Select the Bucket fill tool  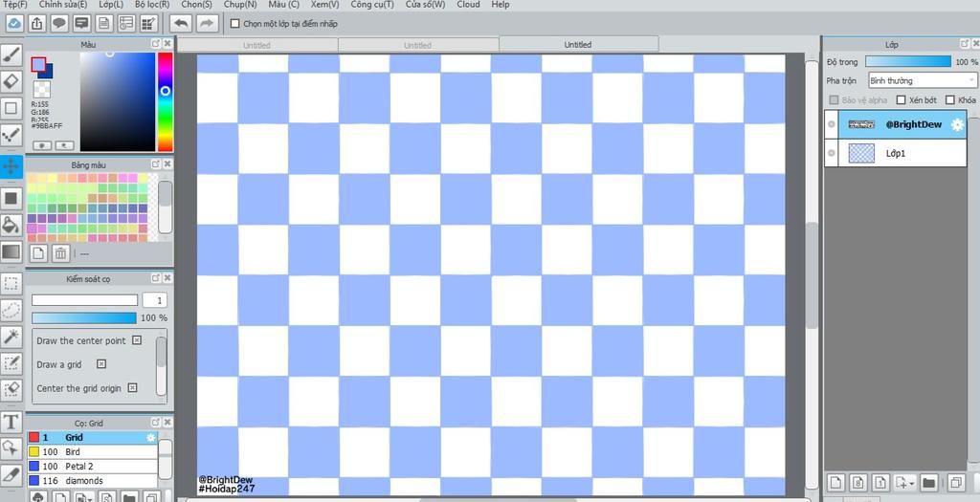(11, 225)
